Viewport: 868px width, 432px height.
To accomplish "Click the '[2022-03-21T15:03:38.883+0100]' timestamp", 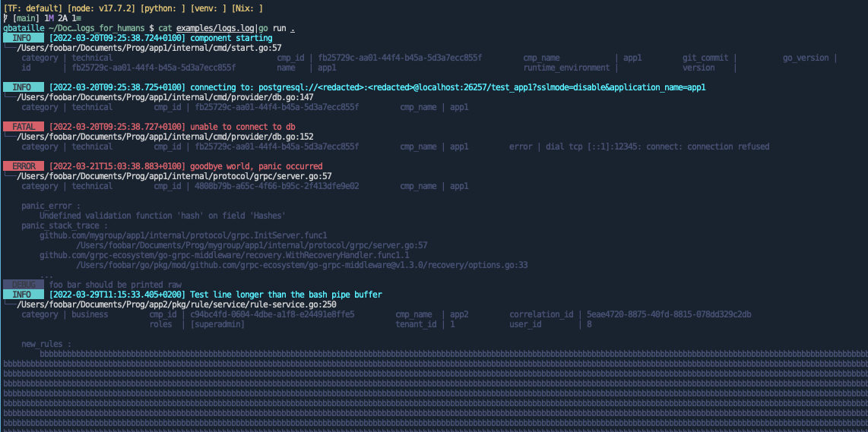I will pos(117,166).
